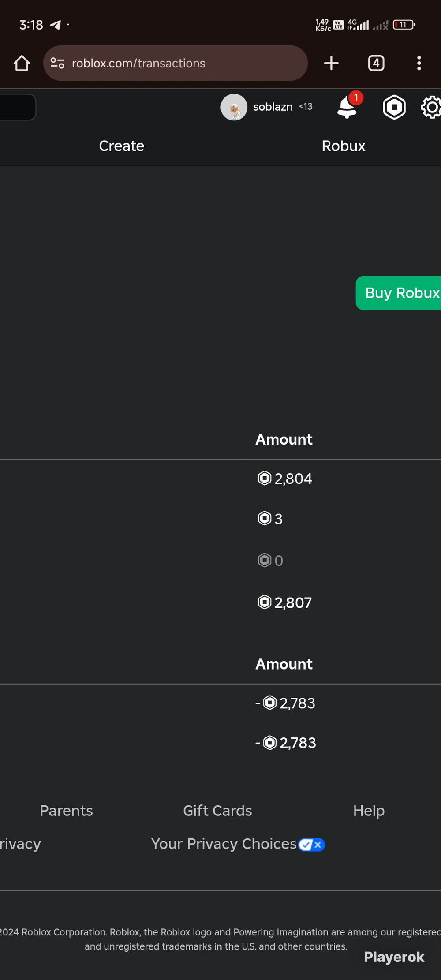This screenshot has height=980, width=441.
Task: Open a new tab with plus icon
Action: (331, 63)
